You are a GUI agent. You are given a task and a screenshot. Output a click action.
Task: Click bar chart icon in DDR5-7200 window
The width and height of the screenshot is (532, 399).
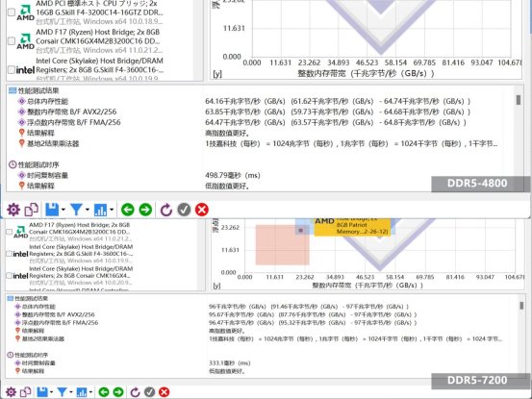coord(82,392)
